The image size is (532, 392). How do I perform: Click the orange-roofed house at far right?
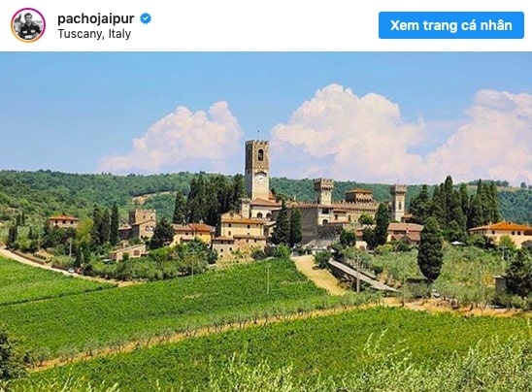pos(502,233)
